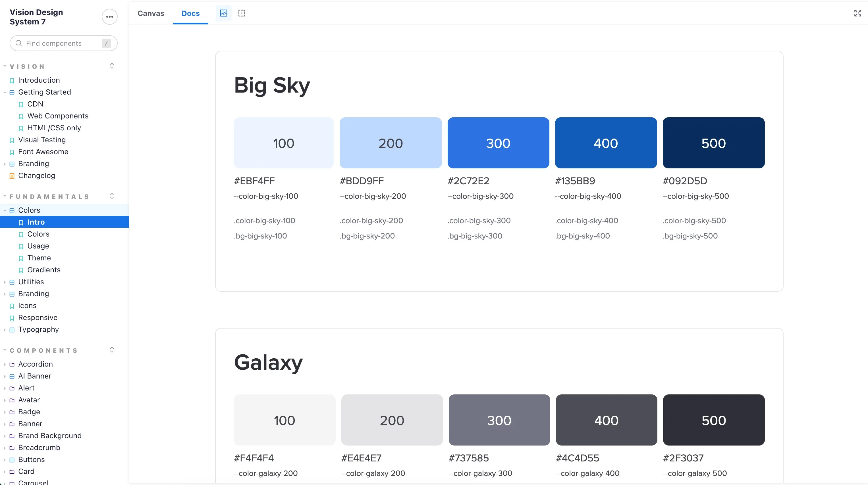Click the AI Banner component grid icon
868x485 pixels.
(12, 376)
